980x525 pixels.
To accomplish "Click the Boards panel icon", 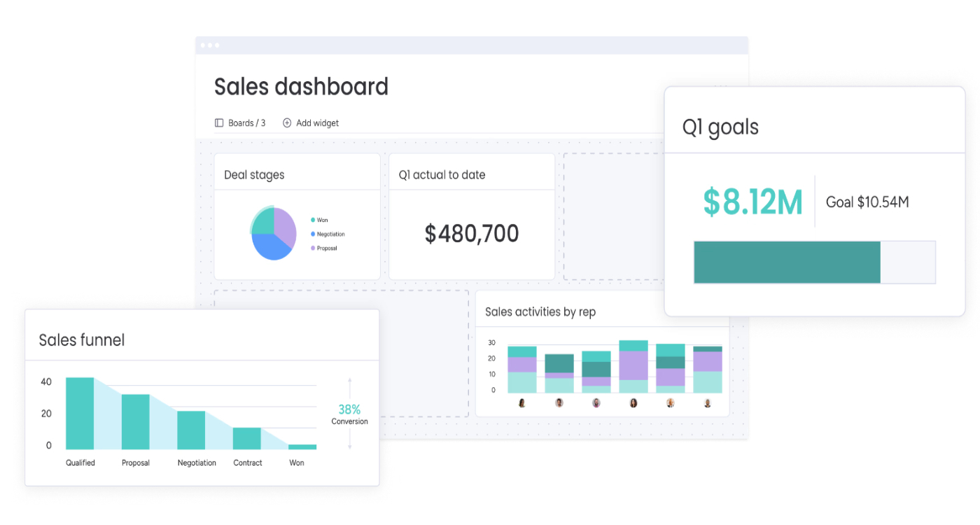I will (219, 123).
